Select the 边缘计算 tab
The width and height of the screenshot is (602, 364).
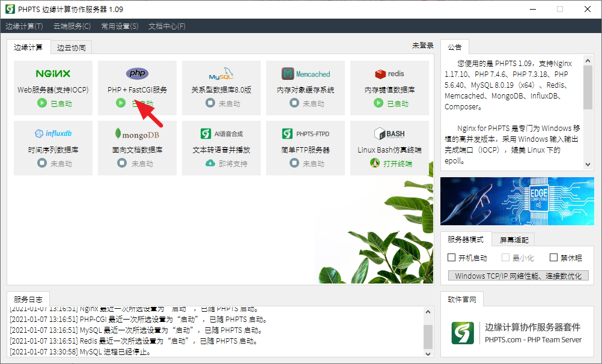pos(28,47)
